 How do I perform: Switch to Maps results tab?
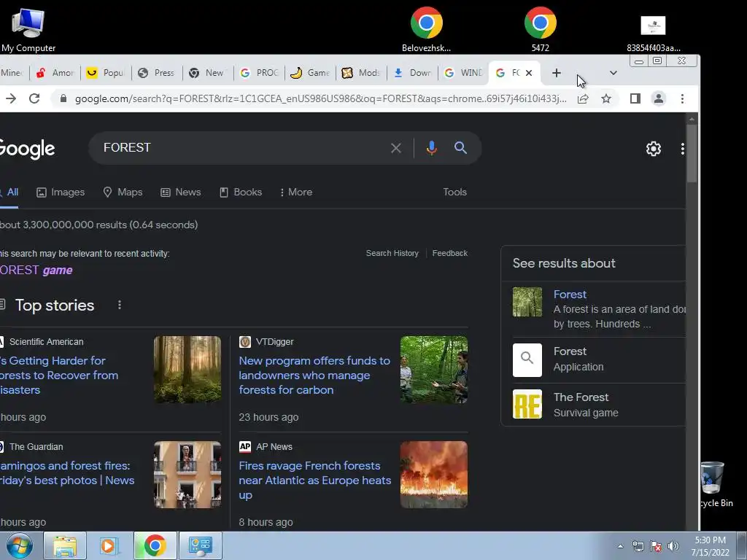[123, 192]
